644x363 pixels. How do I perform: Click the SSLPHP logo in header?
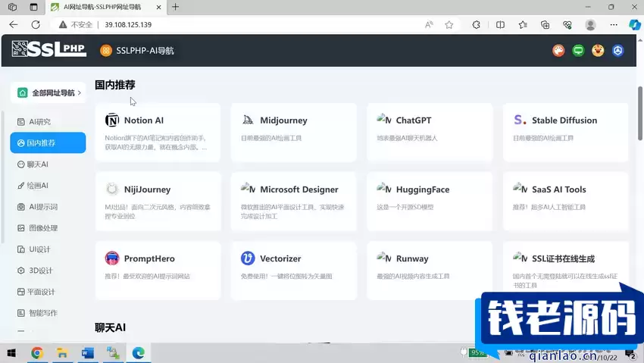49,49
